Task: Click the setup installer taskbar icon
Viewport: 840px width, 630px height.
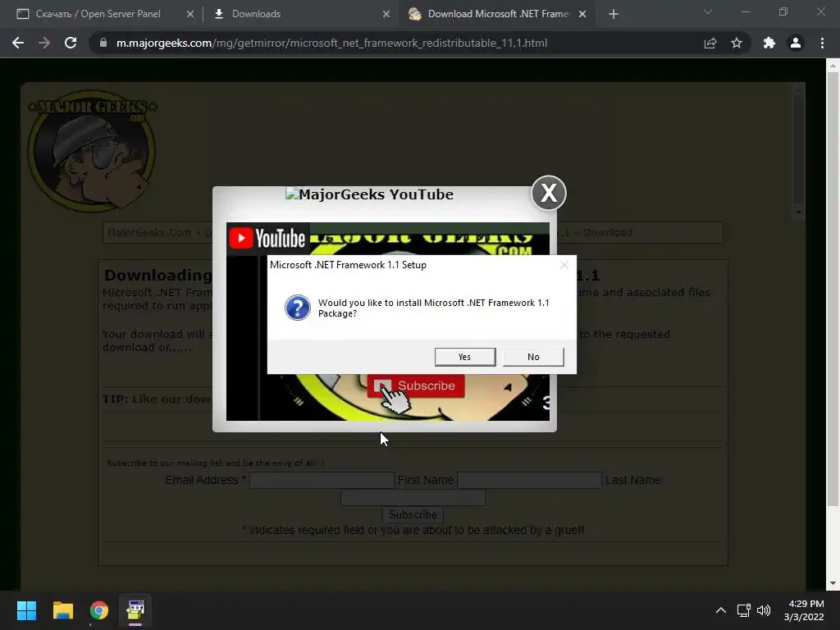Action: (135, 610)
